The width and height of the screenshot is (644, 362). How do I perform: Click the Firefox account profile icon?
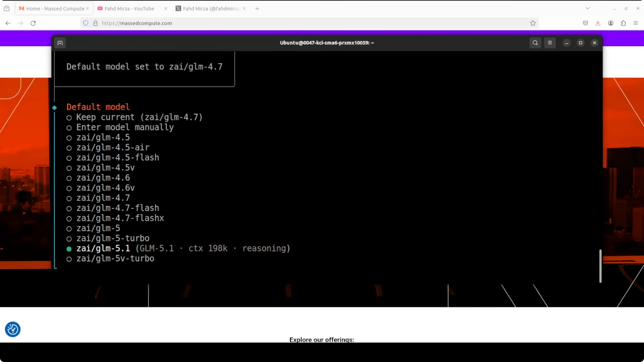[611, 23]
